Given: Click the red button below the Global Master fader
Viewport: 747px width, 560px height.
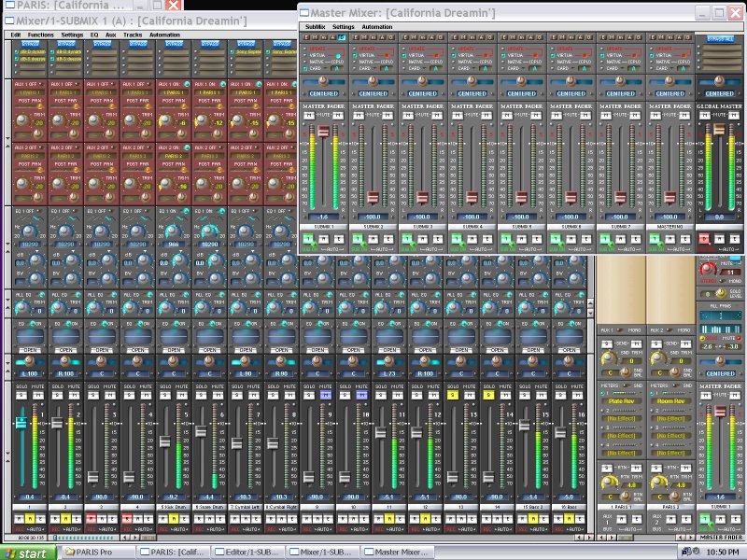Looking at the screenshot, I should [x=704, y=239].
